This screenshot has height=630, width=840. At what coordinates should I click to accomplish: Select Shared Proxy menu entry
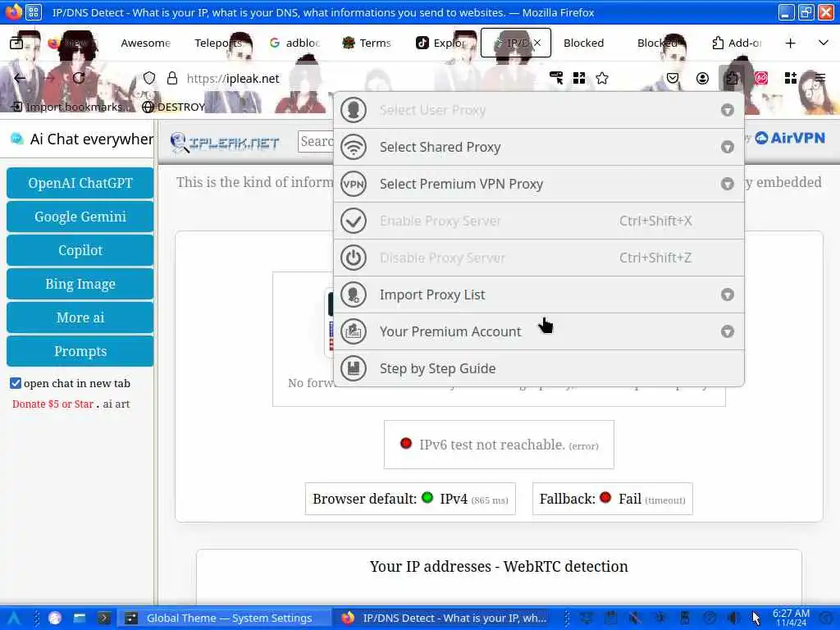click(539, 147)
